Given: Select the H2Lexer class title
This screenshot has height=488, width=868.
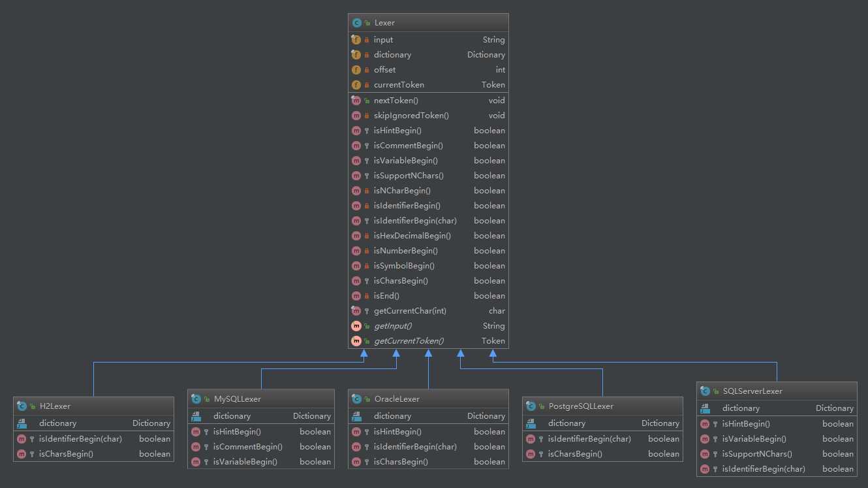Looking at the screenshot, I should point(55,406).
